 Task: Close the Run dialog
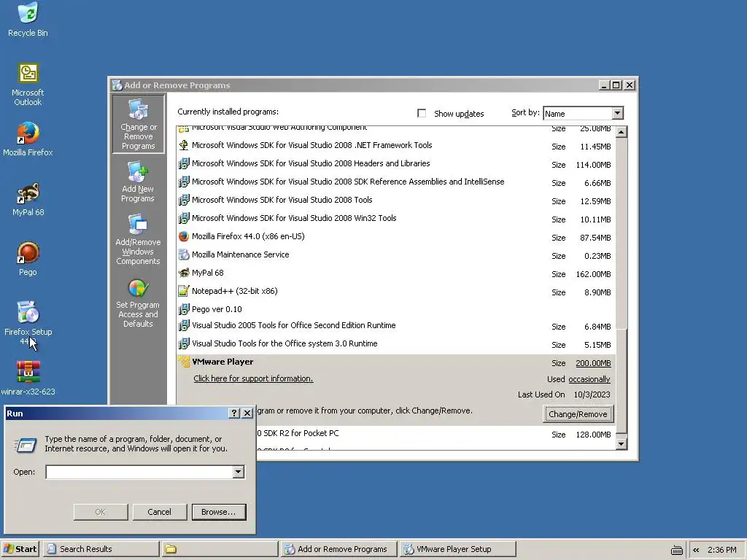[247, 413]
